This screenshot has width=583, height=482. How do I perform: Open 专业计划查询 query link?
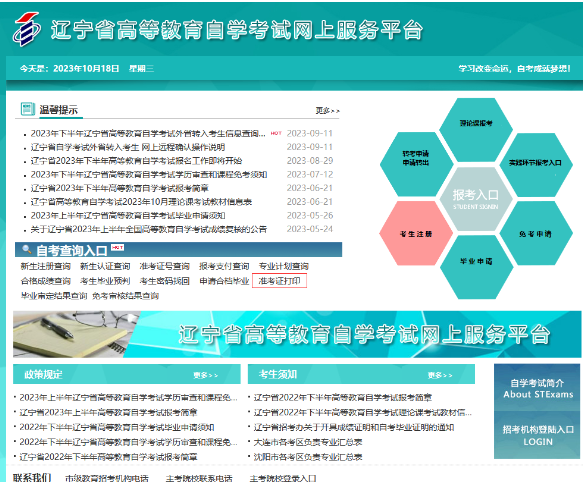284,266
